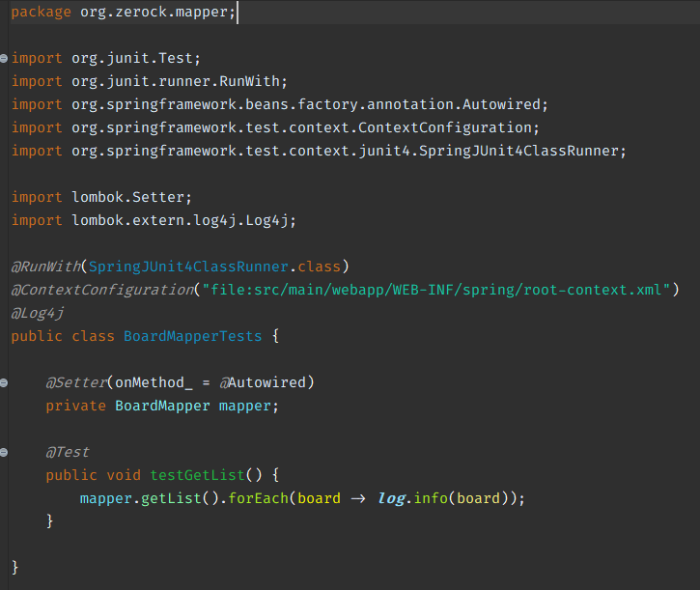The width and height of the screenshot is (700, 590).
Task: Collapse the import block fold marker
Action: click(4, 58)
